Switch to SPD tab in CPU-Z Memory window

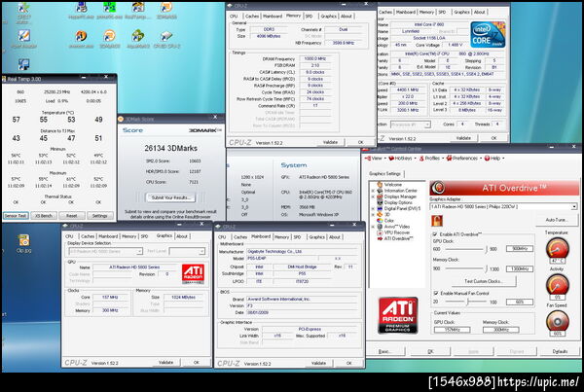[x=310, y=16]
